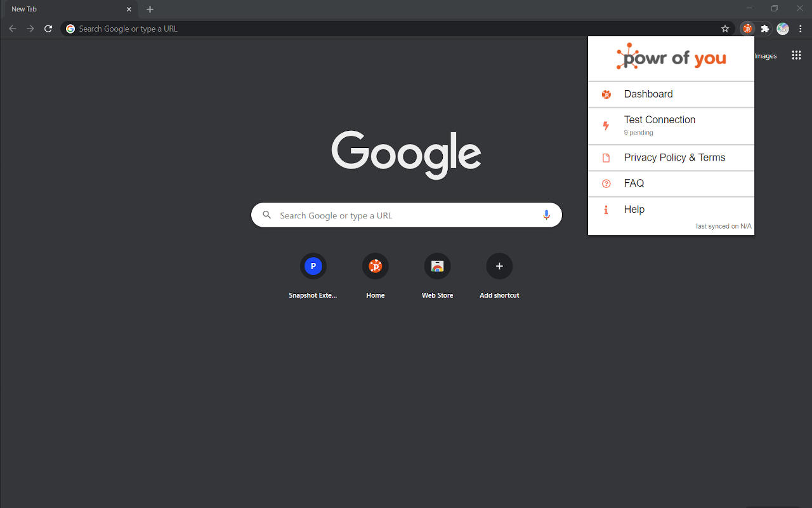Click the Help info icon
The height and width of the screenshot is (508, 812).
click(x=606, y=210)
